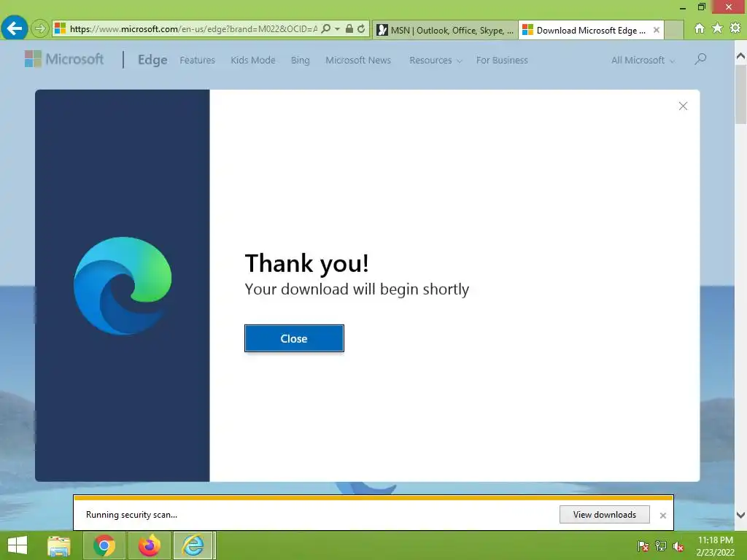Click the vertical scrollbar thumb

pyautogui.click(x=740, y=94)
